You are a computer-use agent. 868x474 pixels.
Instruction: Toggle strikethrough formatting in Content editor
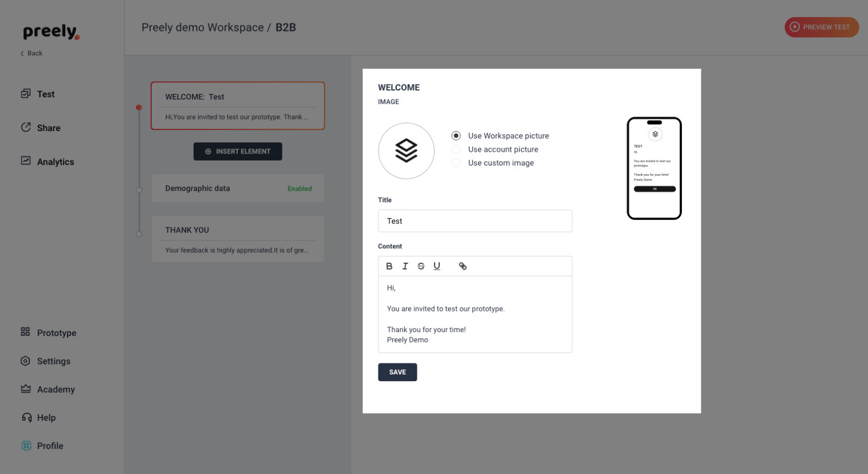click(421, 266)
